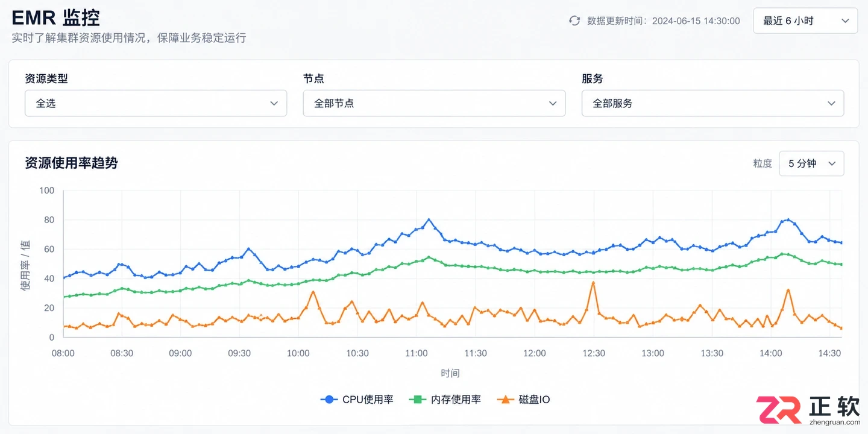Click the 60 y-axis value
The image size is (868, 434).
[49, 249]
